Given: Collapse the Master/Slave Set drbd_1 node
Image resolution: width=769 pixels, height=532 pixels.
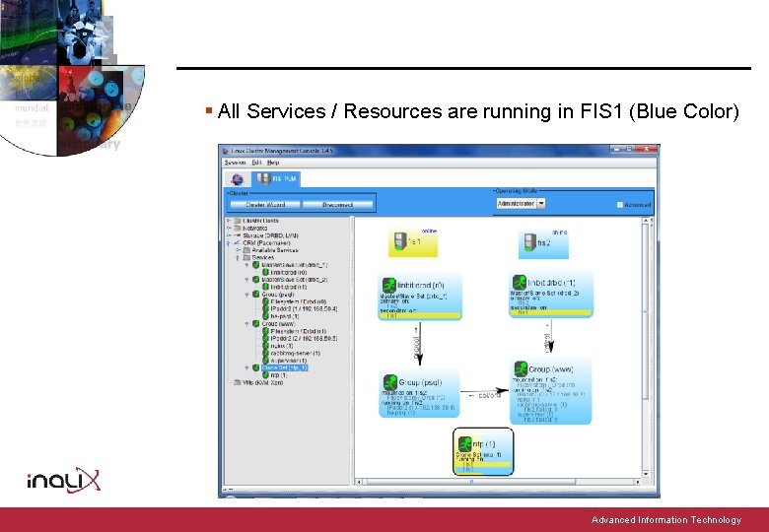Looking at the screenshot, I should coord(247,265).
